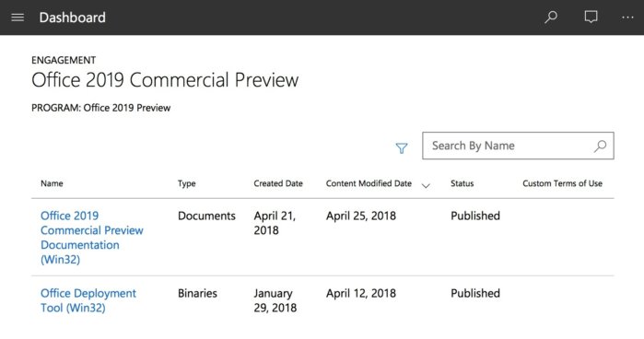Image resolution: width=644 pixels, height=339 pixels.
Task: Select the Binaries type cell
Action: click(197, 293)
